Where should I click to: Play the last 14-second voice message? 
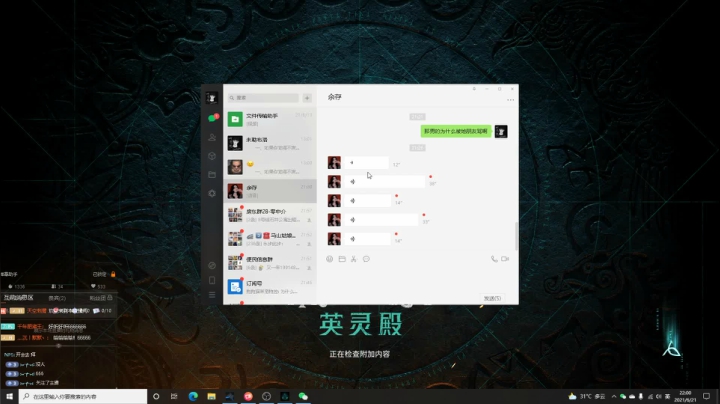(368, 239)
